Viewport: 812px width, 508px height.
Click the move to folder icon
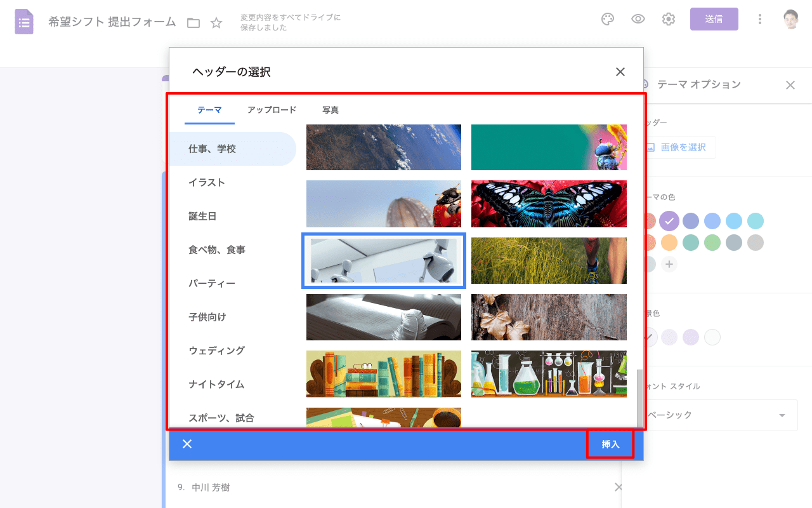click(x=193, y=23)
